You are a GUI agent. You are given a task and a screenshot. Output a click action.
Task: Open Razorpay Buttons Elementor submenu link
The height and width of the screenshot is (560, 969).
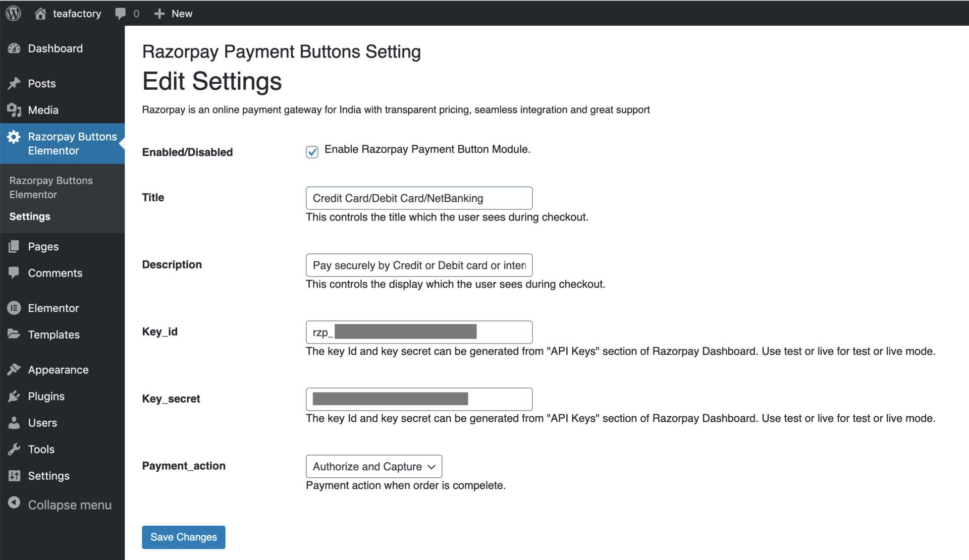tap(51, 187)
